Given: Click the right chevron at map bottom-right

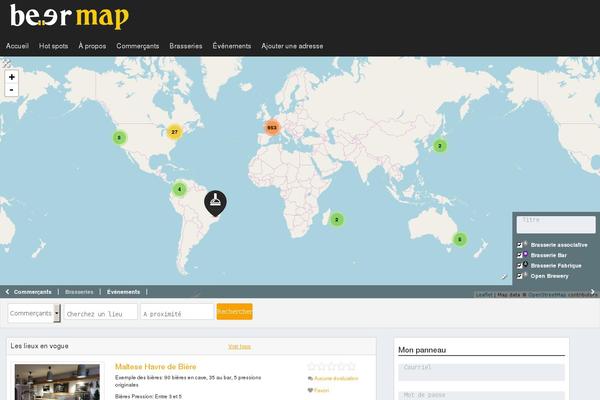Looking at the screenshot, I should [x=593, y=292].
